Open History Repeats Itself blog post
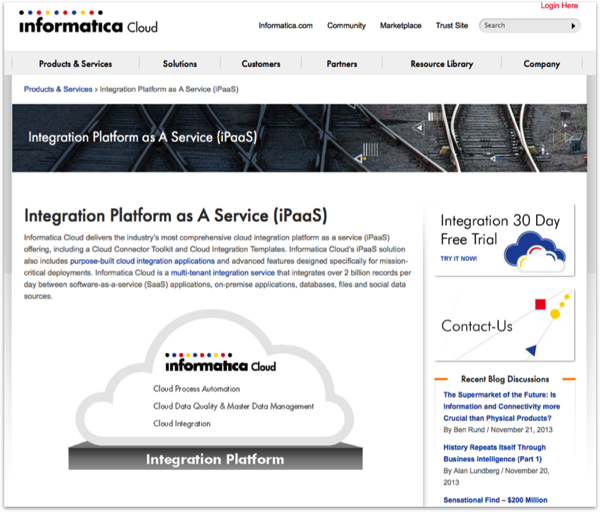 pos(494,453)
